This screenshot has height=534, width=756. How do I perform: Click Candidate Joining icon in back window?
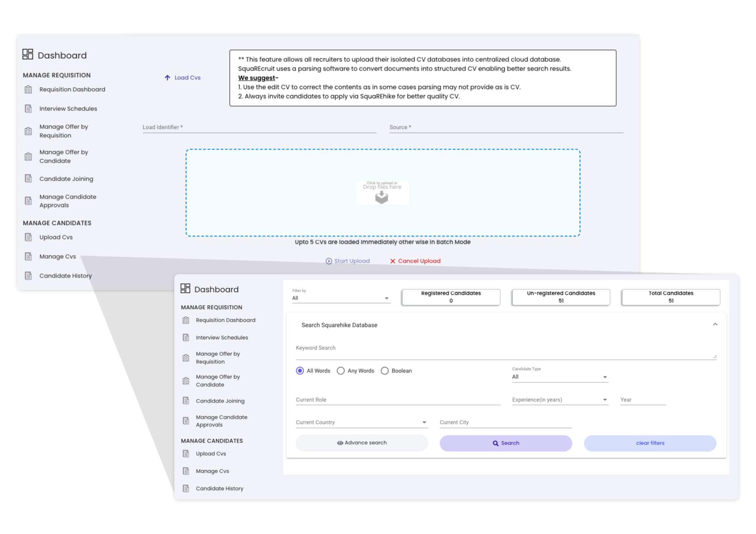[28, 179]
